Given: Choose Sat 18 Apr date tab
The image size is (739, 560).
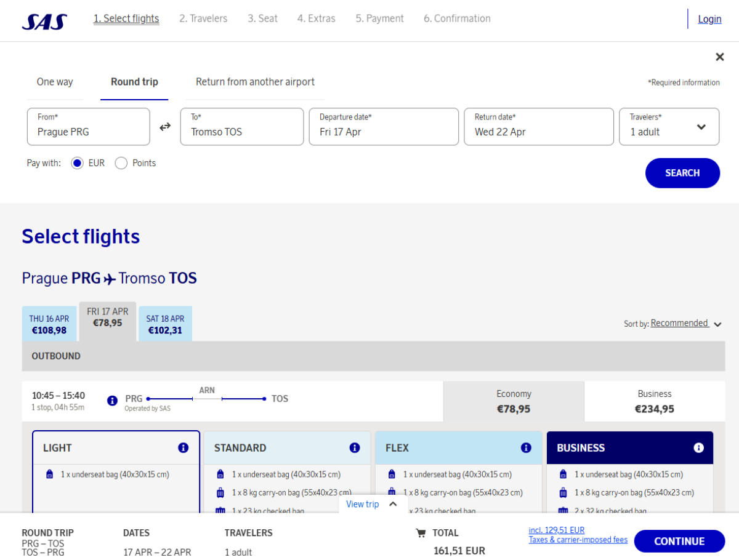Looking at the screenshot, I should coord(165,324).
